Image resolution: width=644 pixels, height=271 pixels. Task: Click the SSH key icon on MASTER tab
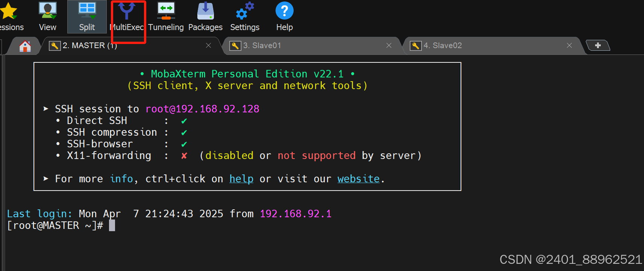(55, 46)
